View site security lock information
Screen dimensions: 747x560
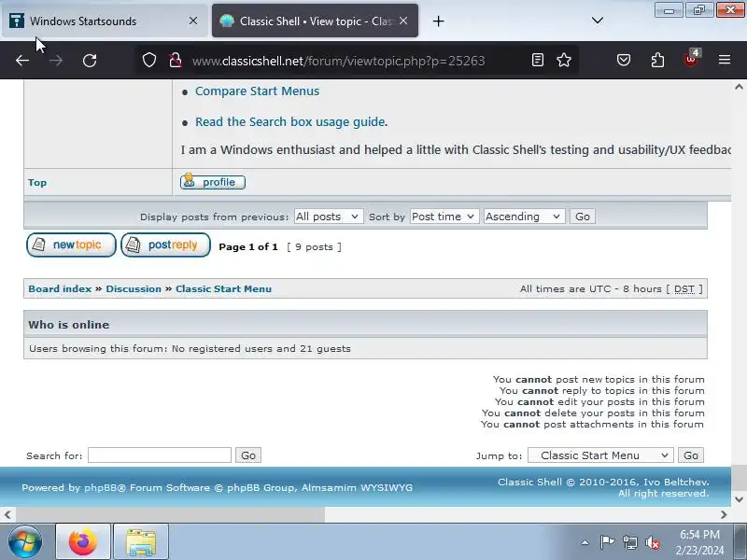(x=176, y=60)
